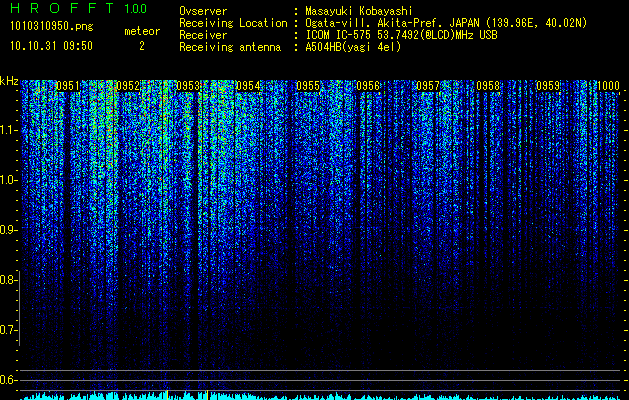Click the 1000 time marker

(x=609, y=86)
